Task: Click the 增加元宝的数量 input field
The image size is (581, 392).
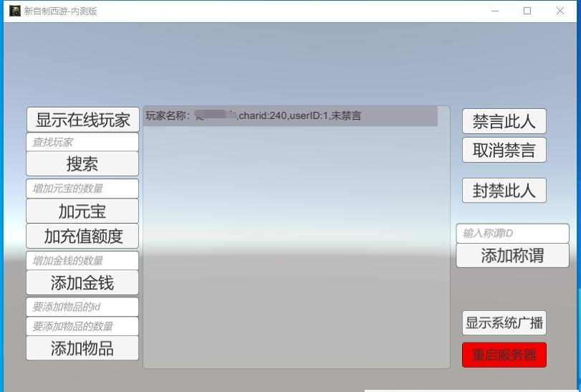Action: pos(82,188)
